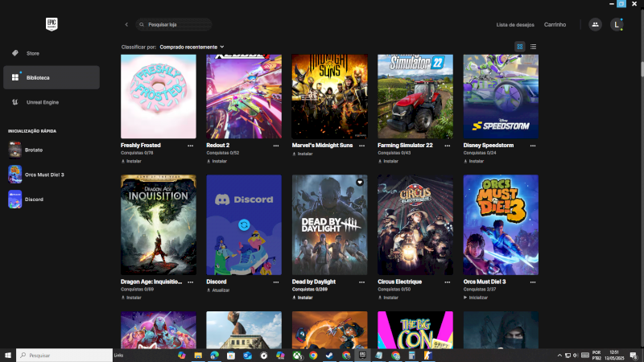Focus the Pesquisar loja search field
Viewport: 644px width, 362px height.
[x=174, y=25]
